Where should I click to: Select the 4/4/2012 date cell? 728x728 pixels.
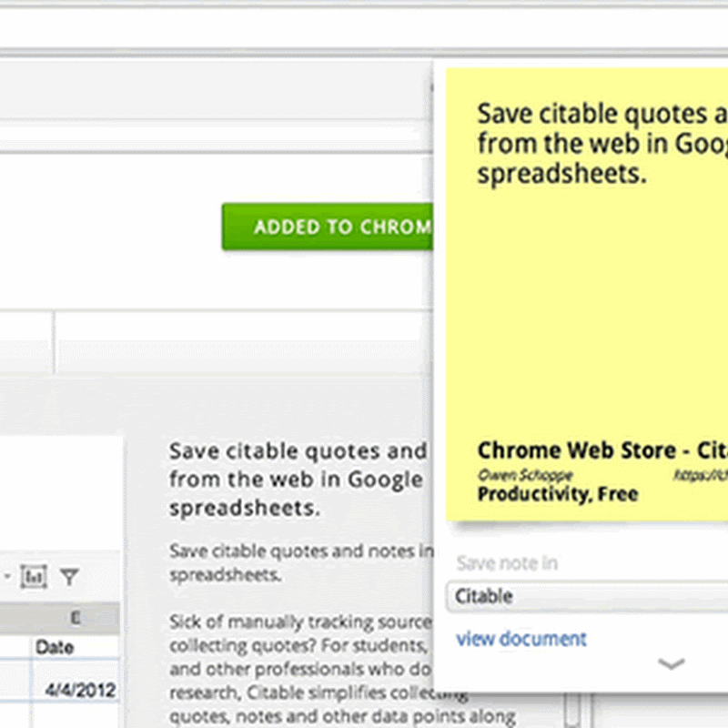(x=80, y=690)
